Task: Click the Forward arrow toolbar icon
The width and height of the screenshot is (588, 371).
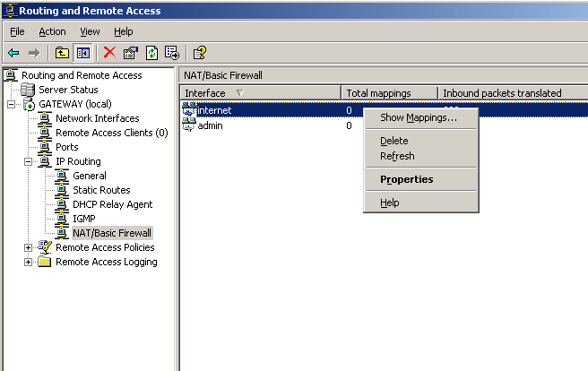Action: [x=34, y=53]
